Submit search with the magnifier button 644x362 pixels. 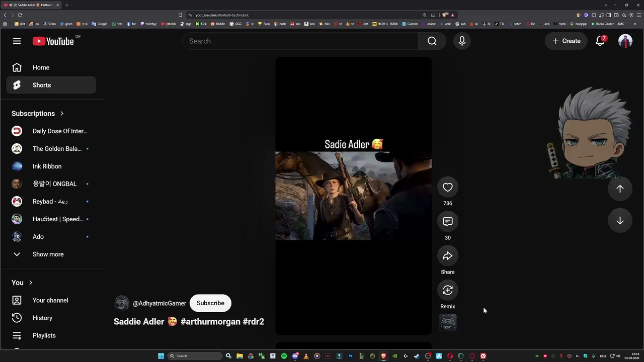pos(432,41)
